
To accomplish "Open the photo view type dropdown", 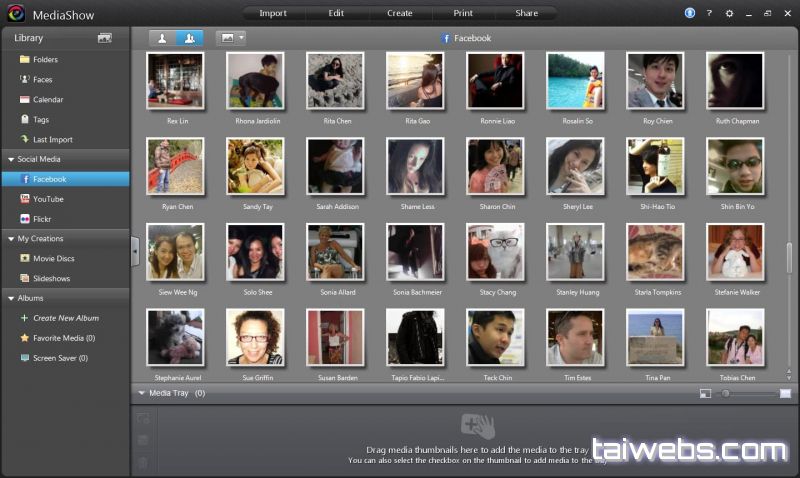I will tap(231, 38).
